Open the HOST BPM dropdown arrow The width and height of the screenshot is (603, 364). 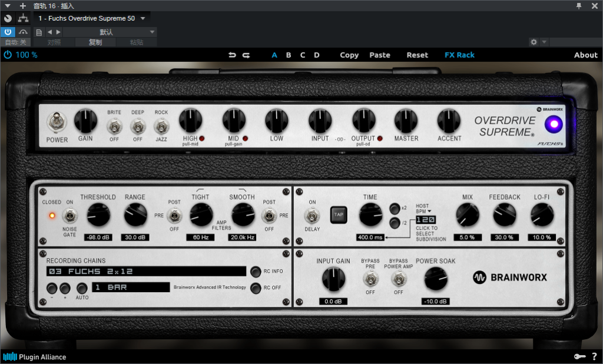pyautogui.click(x=429, y=211)
